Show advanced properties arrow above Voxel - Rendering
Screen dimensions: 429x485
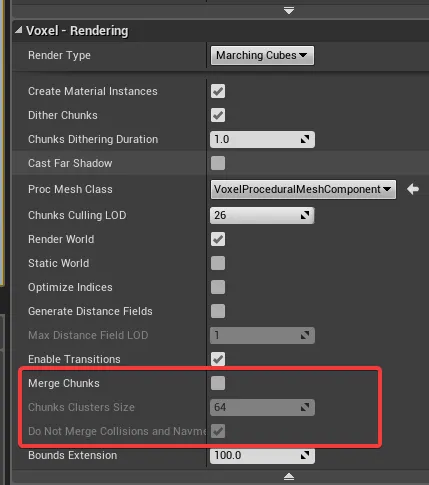click(289, 11)
